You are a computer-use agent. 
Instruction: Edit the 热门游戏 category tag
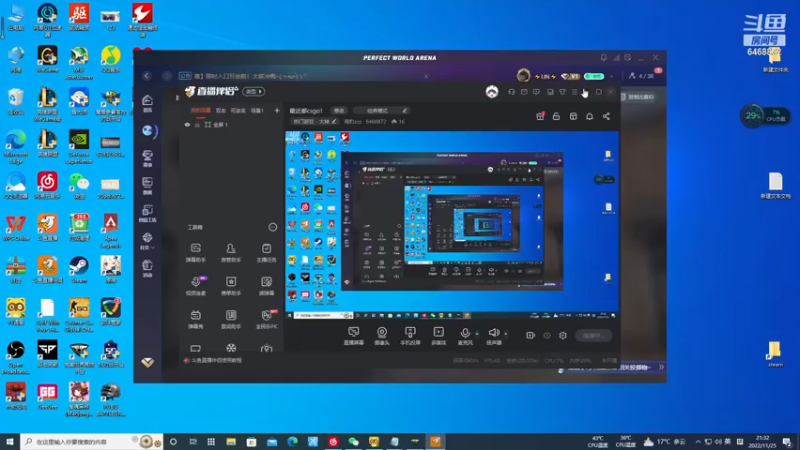click(x=315, y=121)
